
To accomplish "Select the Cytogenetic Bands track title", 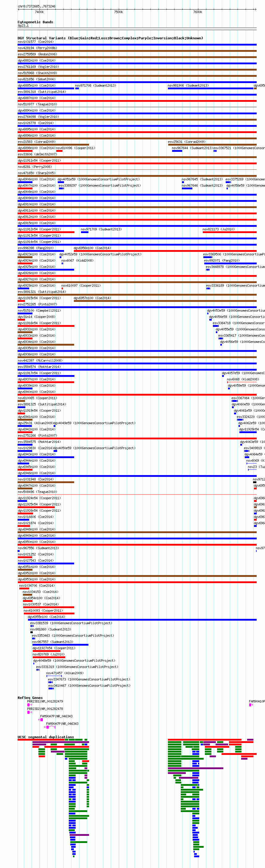I will (x=35, y=22).
